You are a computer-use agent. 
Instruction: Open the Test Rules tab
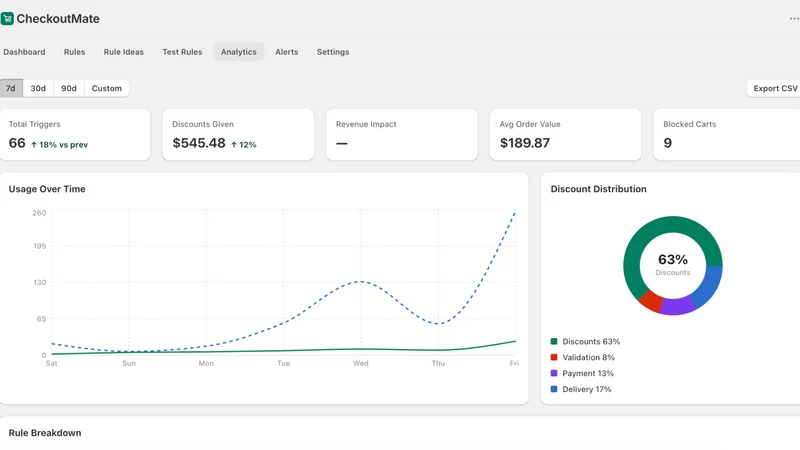(x=182, y=52)
